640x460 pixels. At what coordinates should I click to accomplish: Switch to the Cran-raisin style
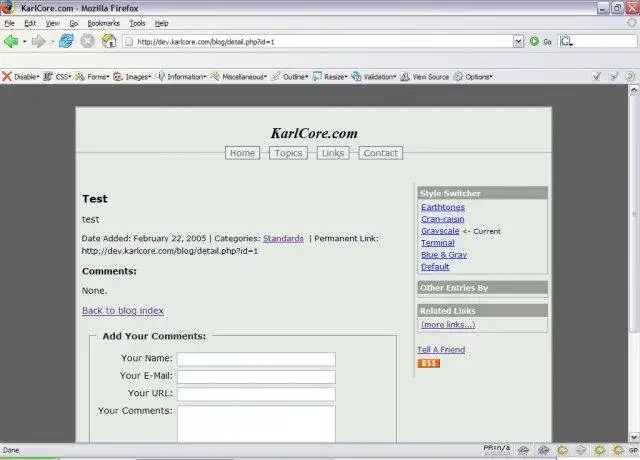click(x=442, y=219)
